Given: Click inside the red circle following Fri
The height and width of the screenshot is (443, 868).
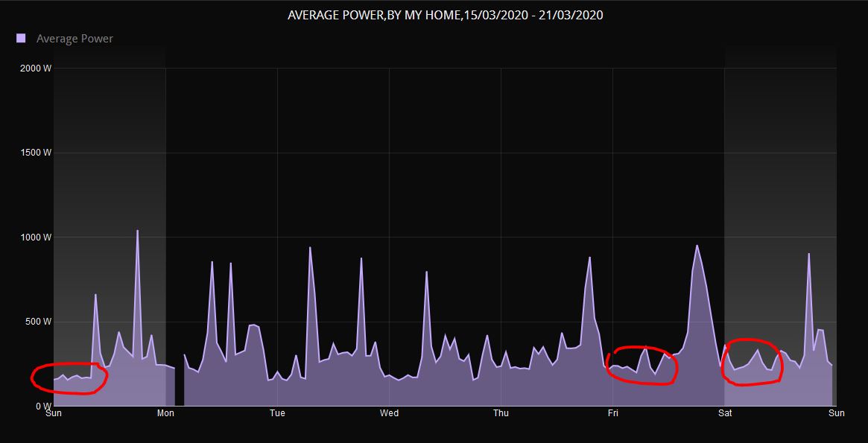Looking at the screenshot, I should click(x=642, y=366).
